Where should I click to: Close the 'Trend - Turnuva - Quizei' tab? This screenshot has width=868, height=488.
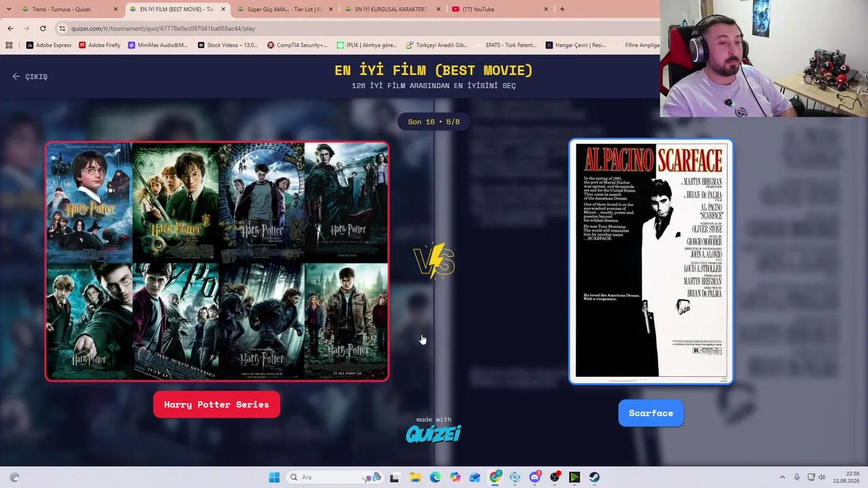tap(115, 9)
